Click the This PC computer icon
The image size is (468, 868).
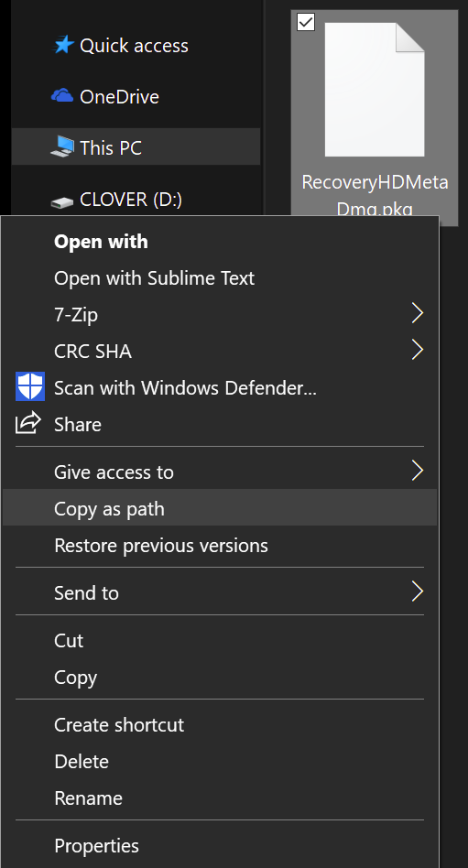tap(62, 146)
